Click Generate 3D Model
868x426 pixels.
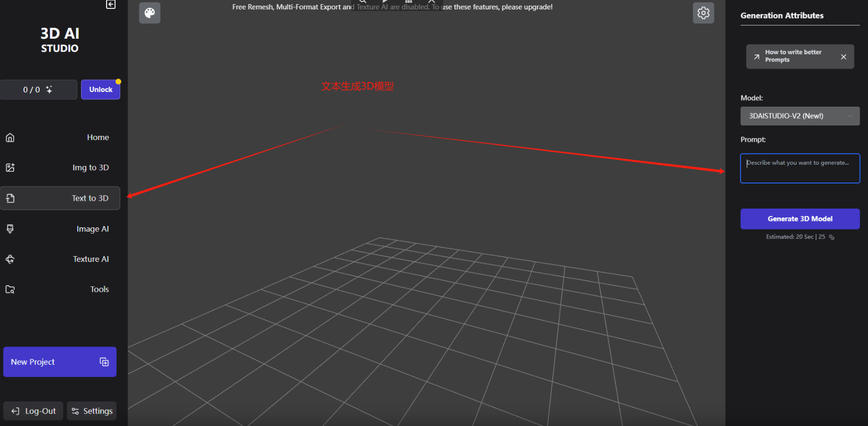click(x=800, y=219)
